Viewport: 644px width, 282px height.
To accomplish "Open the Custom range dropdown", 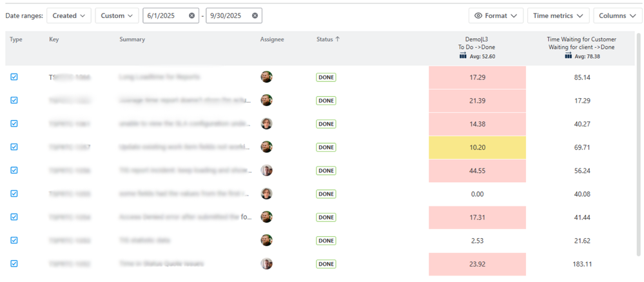I will pos(117,15).
